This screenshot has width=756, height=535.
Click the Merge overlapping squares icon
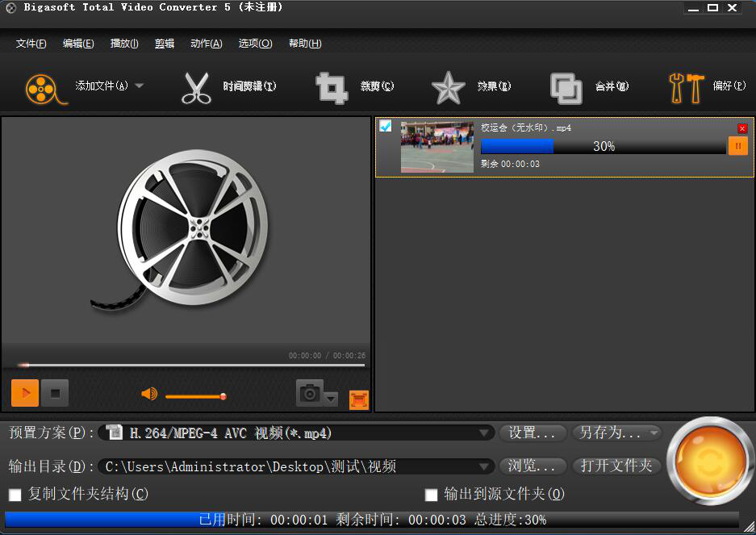tap(566, 87)
